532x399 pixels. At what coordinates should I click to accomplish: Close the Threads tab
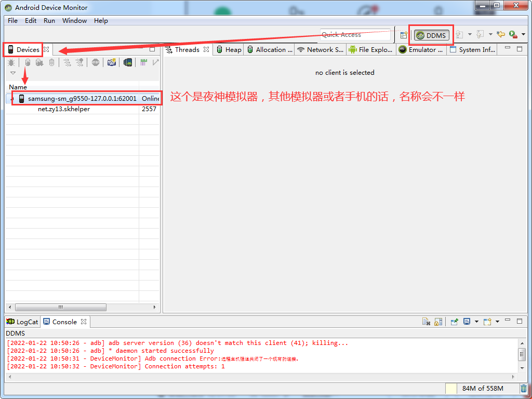point(206,49)
